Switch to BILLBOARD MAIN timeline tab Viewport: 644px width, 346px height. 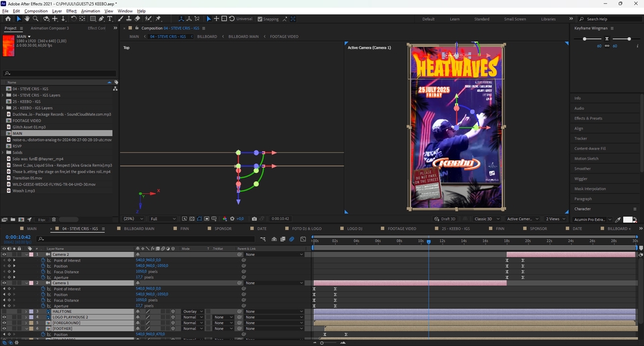click(x=139, y=229)
